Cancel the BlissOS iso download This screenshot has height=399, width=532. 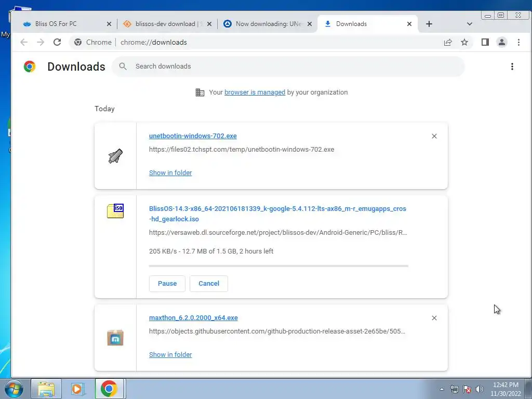pyautogui.click(x=209, y=283)
